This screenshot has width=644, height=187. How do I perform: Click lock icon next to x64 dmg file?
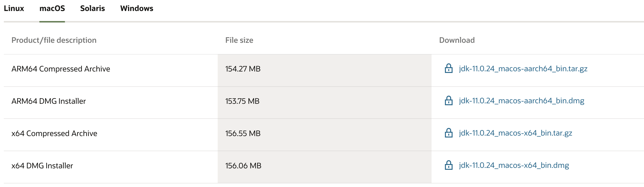pyautogui.click(x=449, y=165)
